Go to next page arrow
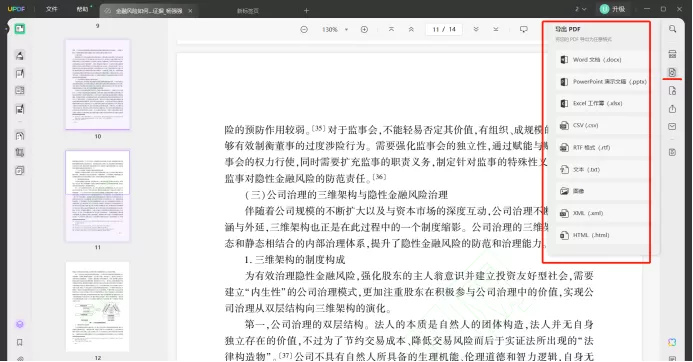The image size is (693, 362). pyautogui.click(x=476, y=30)
